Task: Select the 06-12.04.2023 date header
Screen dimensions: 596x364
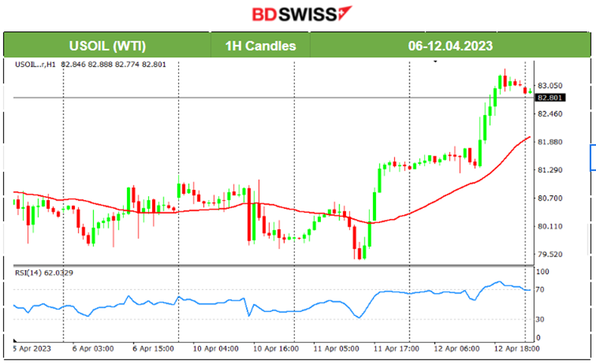Action: tap(450, 46)
